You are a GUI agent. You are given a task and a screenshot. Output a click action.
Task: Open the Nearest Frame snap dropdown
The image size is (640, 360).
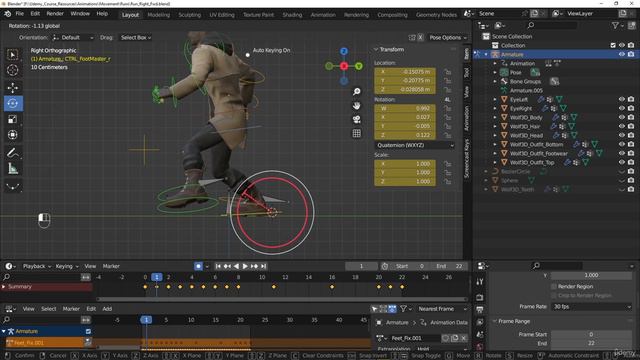[442, 309]
